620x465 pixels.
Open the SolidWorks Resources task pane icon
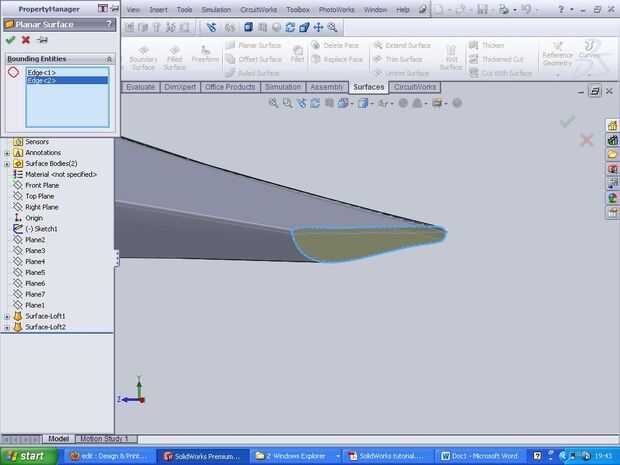[x=612, y=125]
